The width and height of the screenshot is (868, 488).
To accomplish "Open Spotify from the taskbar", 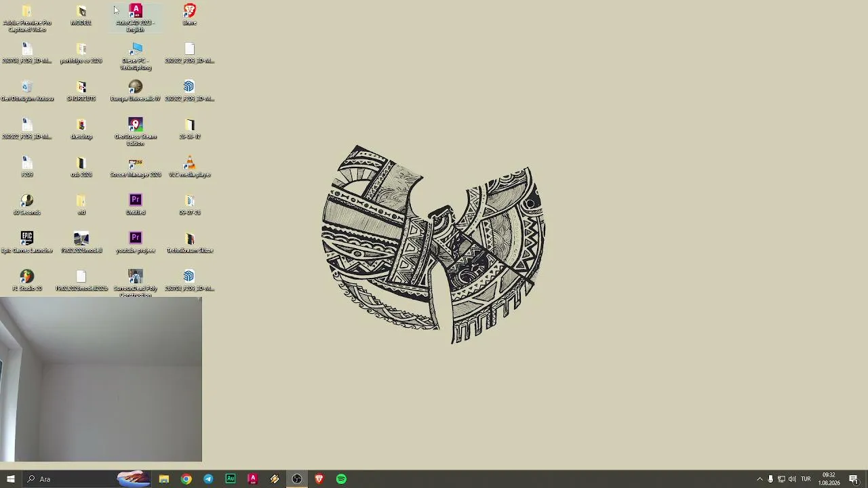I will tap(341, 479).
